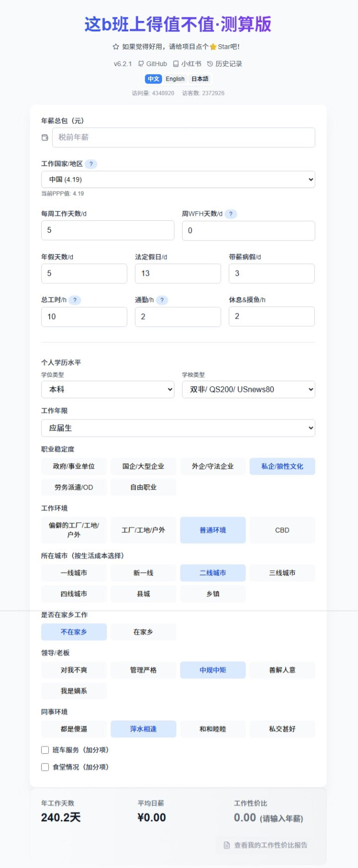Select 三线城市 city tier
Viewport: 358px width, 868px height.
point(282,573)
